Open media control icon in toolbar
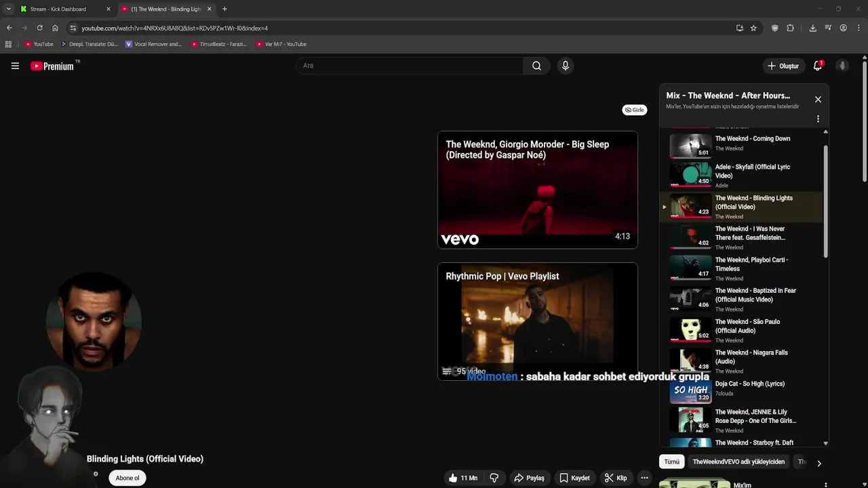 point(828,28)
